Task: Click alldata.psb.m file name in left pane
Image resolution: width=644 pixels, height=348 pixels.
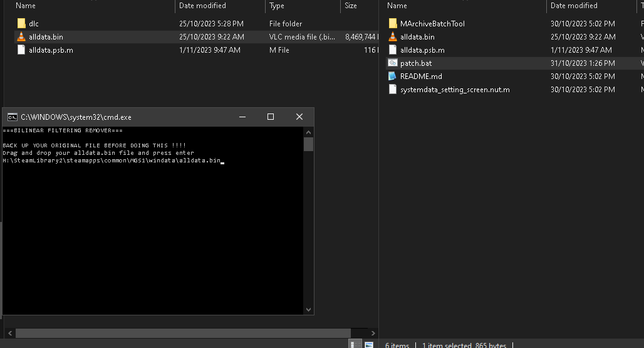Action: click(51, 50)
